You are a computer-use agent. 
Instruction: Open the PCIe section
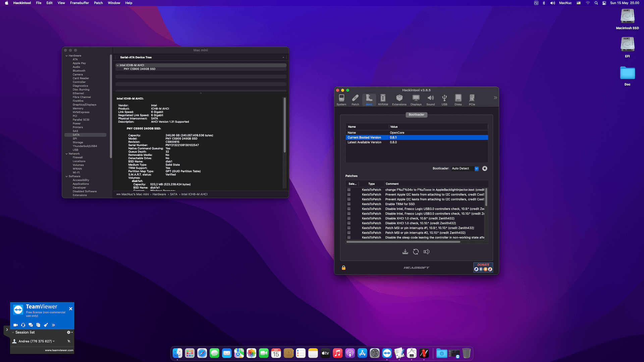coord(472,100)
